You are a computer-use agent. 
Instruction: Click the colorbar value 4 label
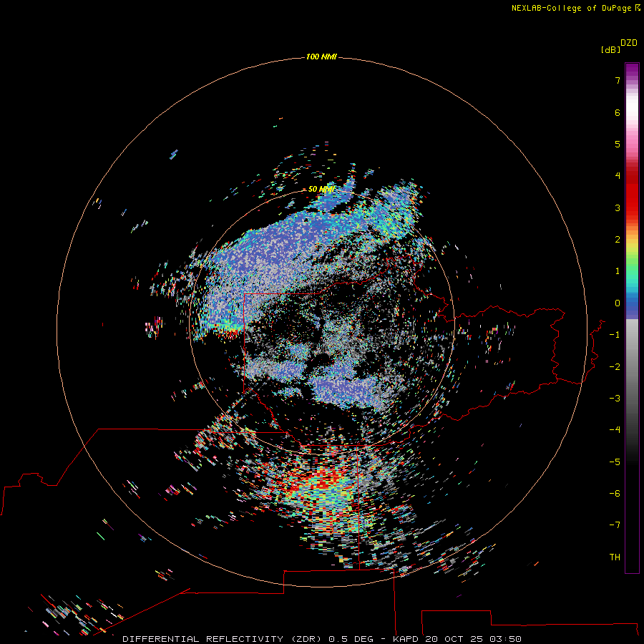click(x=618, y=176)
